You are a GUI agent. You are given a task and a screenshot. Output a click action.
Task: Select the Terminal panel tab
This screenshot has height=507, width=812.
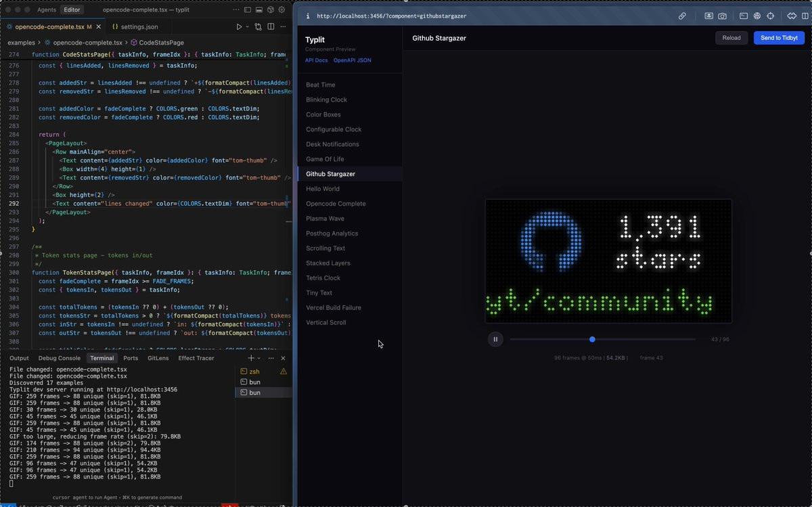(x=102, y=358)
